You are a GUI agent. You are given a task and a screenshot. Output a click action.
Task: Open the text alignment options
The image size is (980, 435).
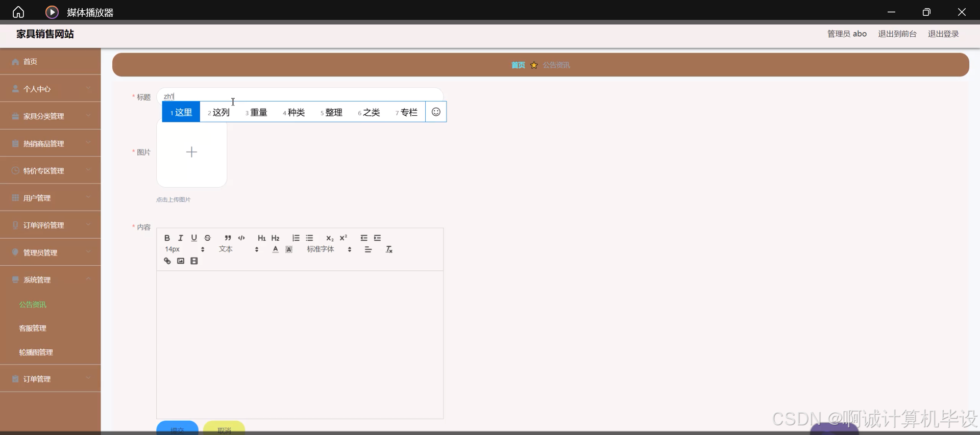[368, 249]
